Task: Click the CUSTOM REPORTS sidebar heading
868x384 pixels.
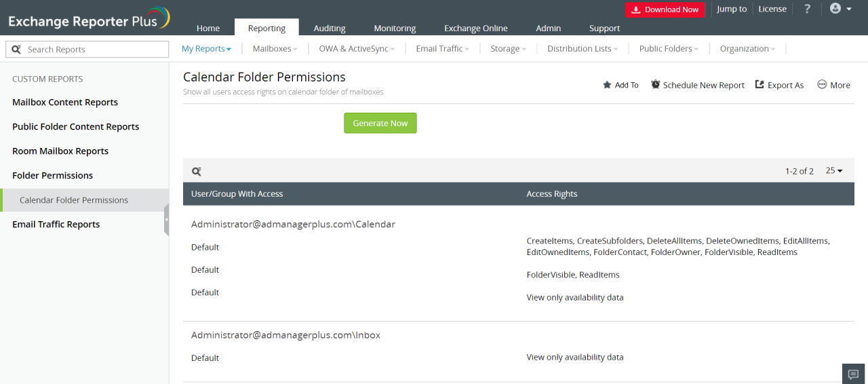Action: coord(47,79)
